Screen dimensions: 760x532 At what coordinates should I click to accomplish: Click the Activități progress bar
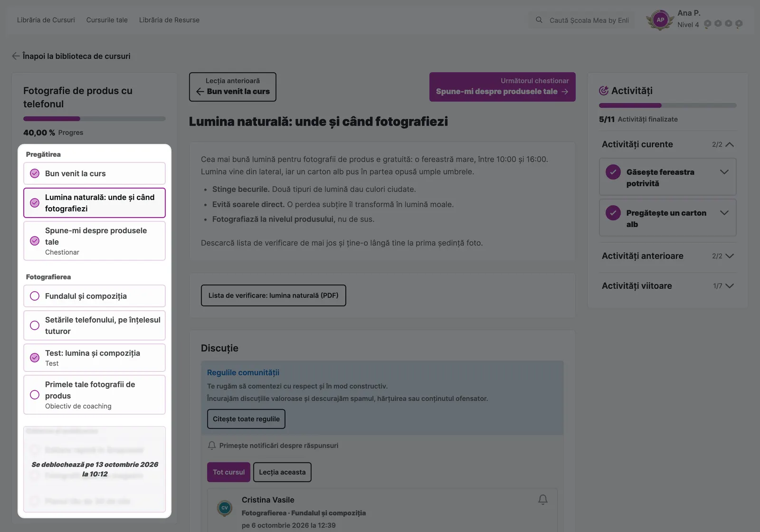668,105
